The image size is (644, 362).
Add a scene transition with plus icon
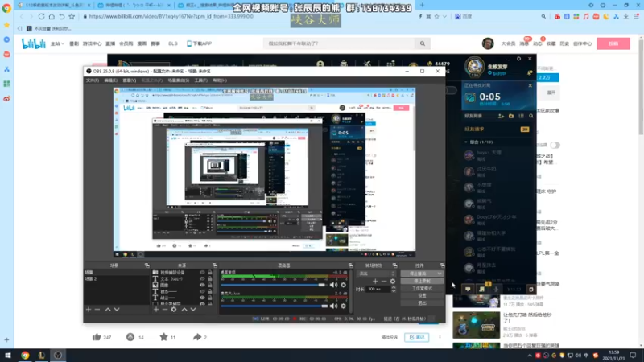375,281
